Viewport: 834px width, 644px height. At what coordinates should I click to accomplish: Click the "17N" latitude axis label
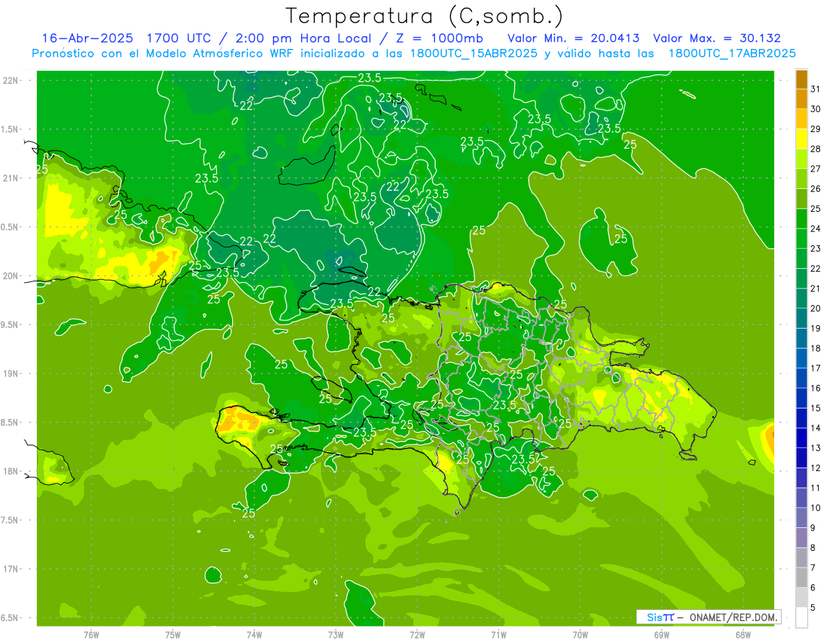click(10, 570)
